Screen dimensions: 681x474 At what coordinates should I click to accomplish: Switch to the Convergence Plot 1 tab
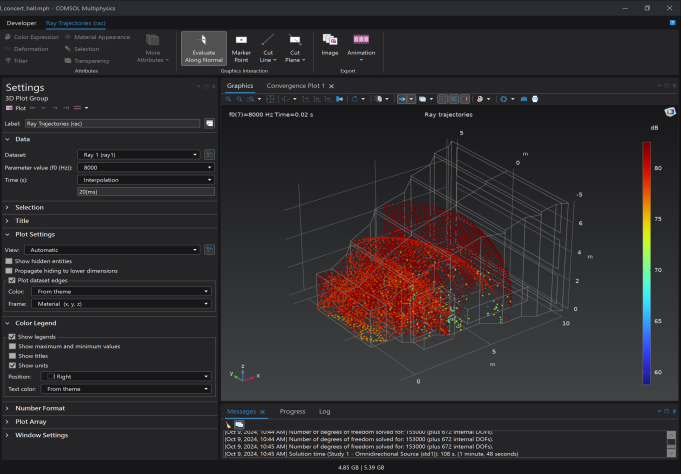(x=296, y=86)
